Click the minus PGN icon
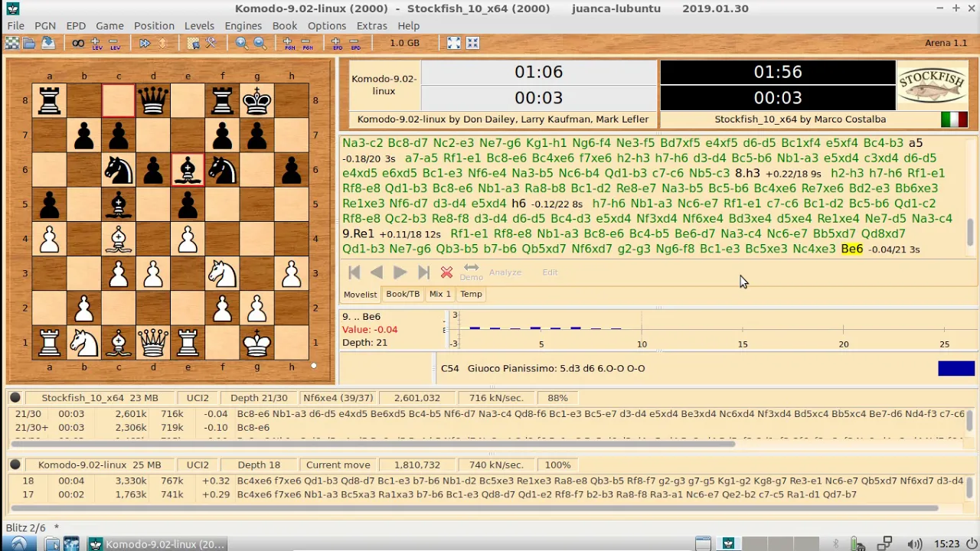The height and width of the screenshot is (551, 980). coord(307,44)
